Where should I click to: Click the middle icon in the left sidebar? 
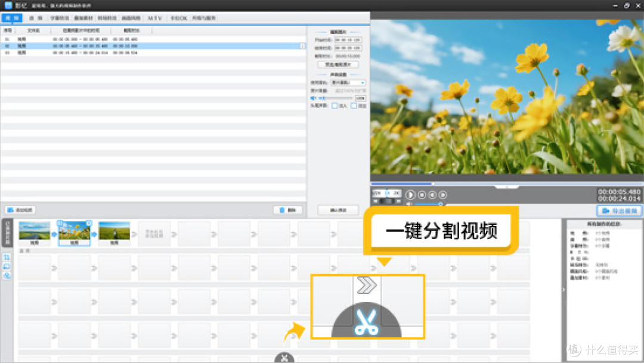click(x=7, y=266)
